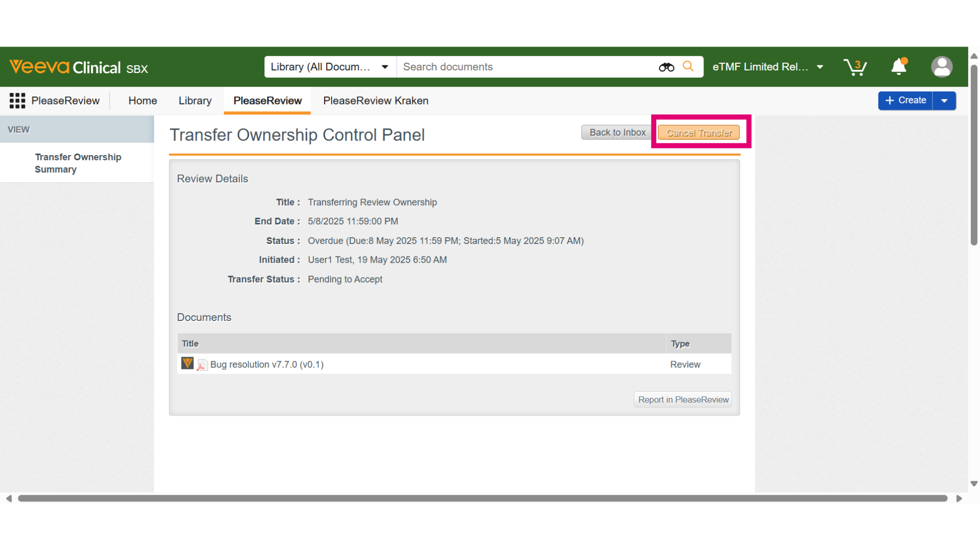Click the Veeva Clinical logo

79,67
